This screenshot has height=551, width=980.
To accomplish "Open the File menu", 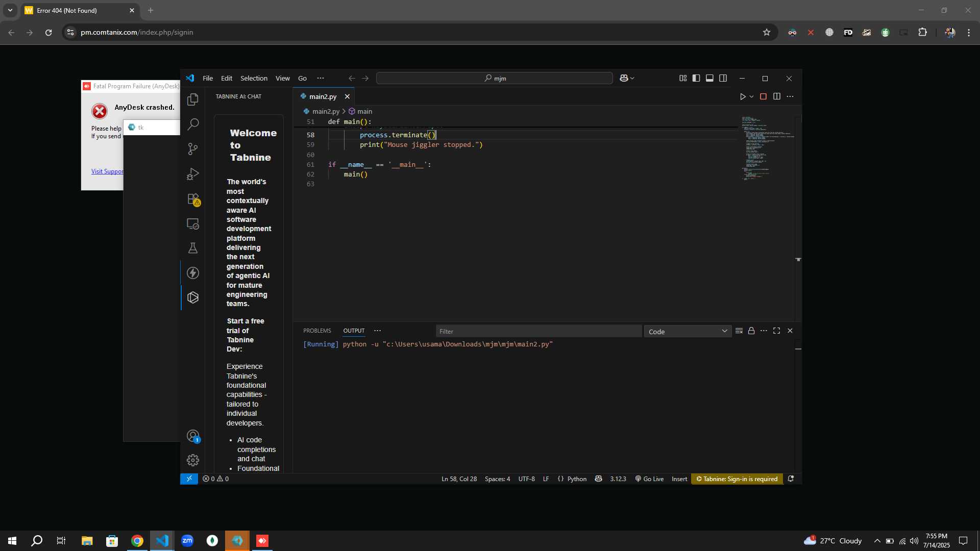I will click(x=208, y=78).
